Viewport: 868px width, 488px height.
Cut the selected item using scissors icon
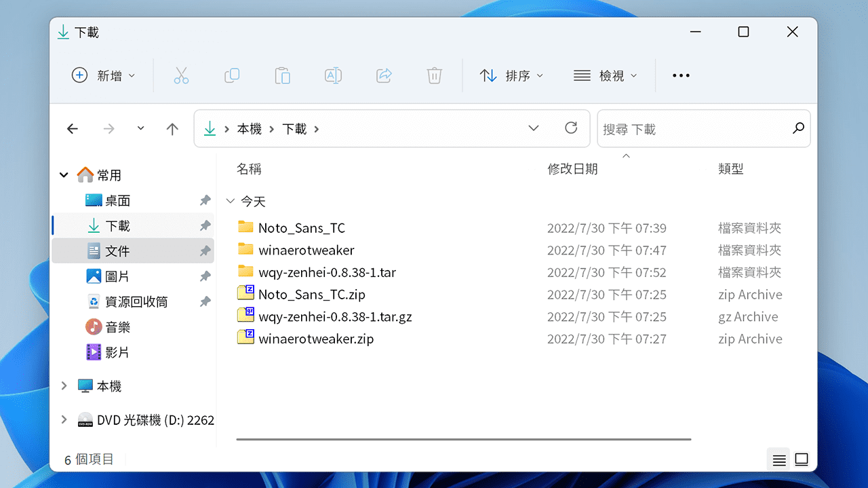tap(181, 75)
